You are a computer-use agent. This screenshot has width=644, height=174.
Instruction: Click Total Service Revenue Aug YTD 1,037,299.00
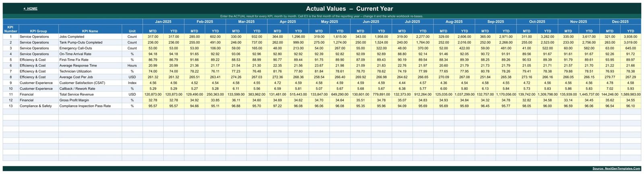(464, 94)
